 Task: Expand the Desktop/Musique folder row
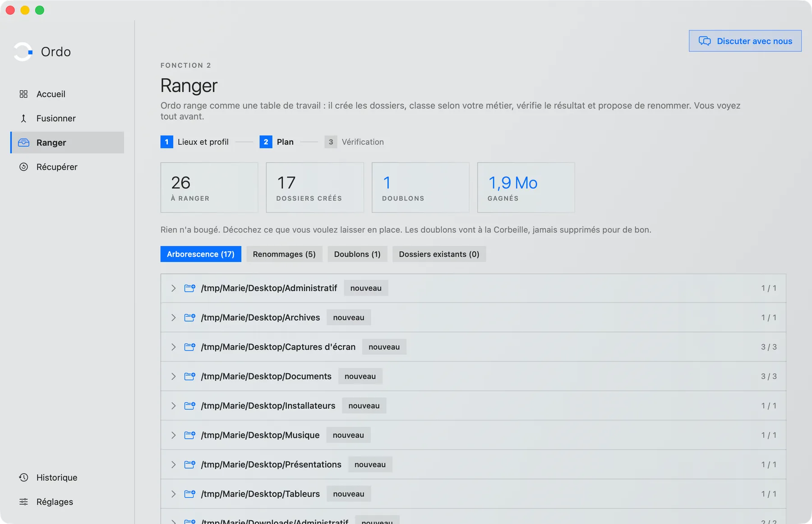point(173,435)
